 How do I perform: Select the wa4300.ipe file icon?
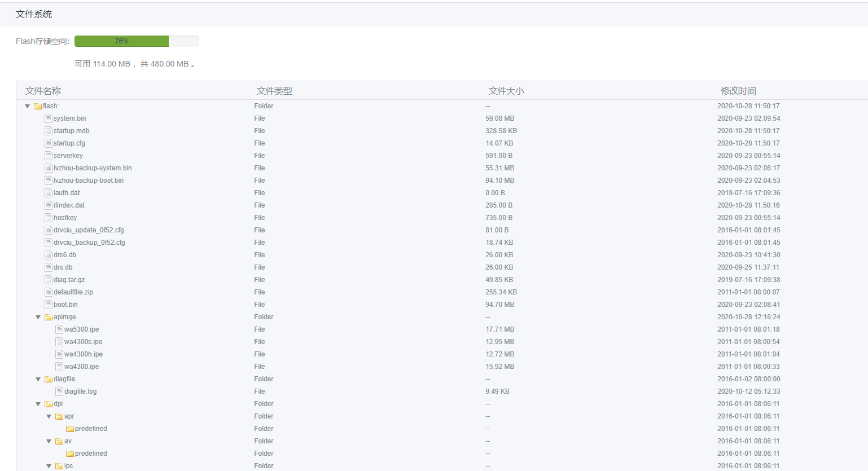click(x=59, y=367)
